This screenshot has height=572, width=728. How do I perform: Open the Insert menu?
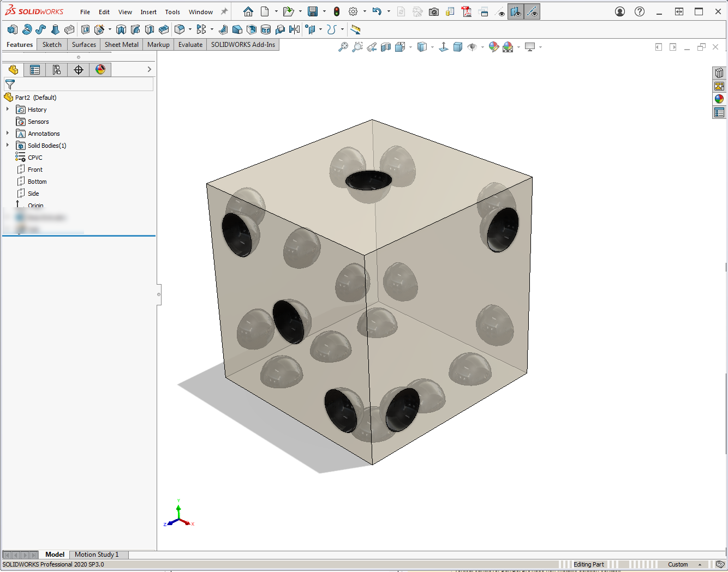point(148,11)
